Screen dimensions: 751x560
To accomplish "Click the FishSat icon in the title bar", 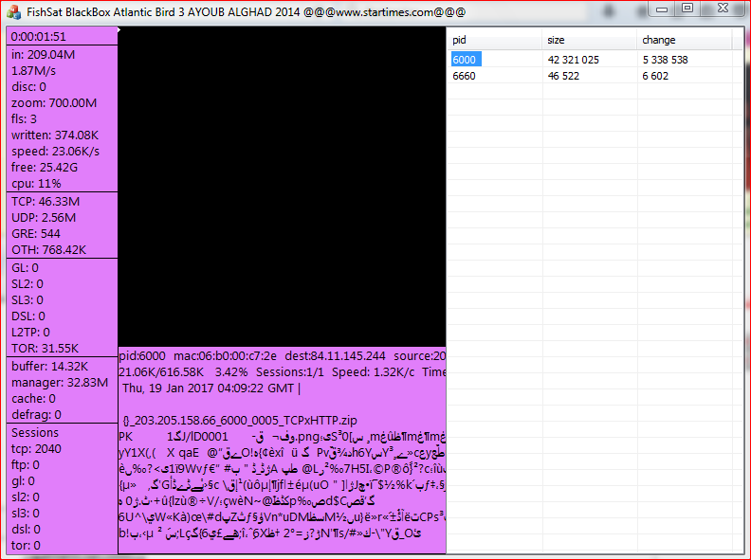I will 13,10.
